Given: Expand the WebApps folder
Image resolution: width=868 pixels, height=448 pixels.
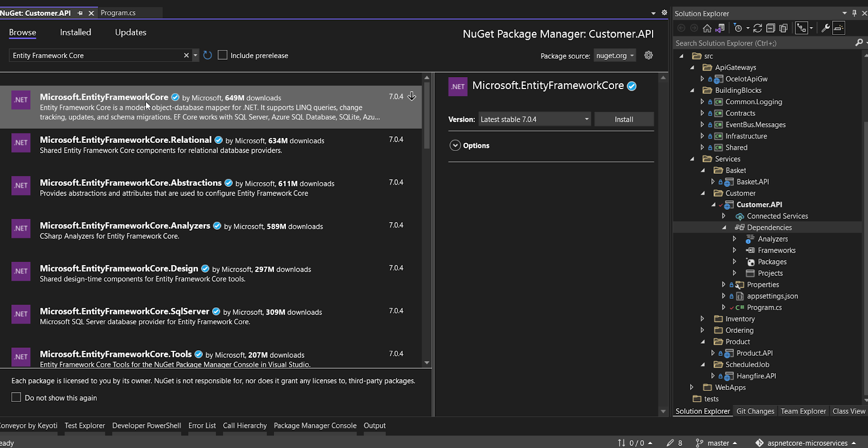Looking at the screenshot, I should pyautogui.click(x=692, y=387).
